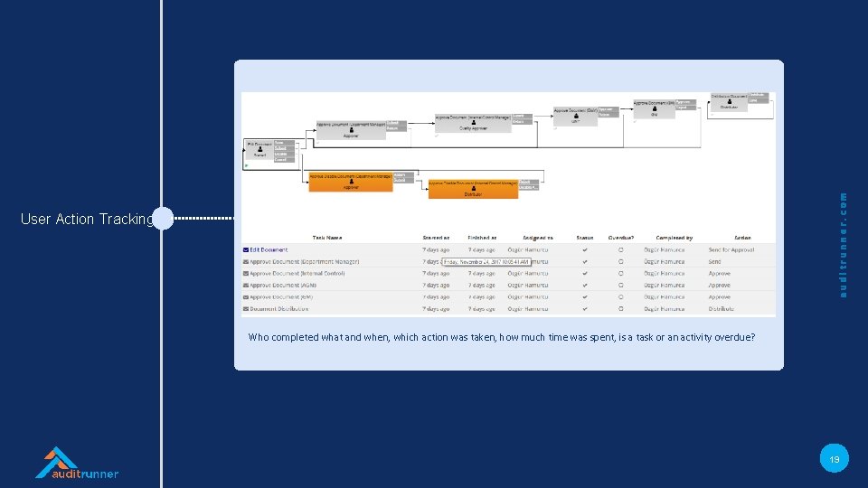Click the envelope icon beside Approve Document (GM) task
Viewport: 868px width, 488px height.
click(246, 297)
